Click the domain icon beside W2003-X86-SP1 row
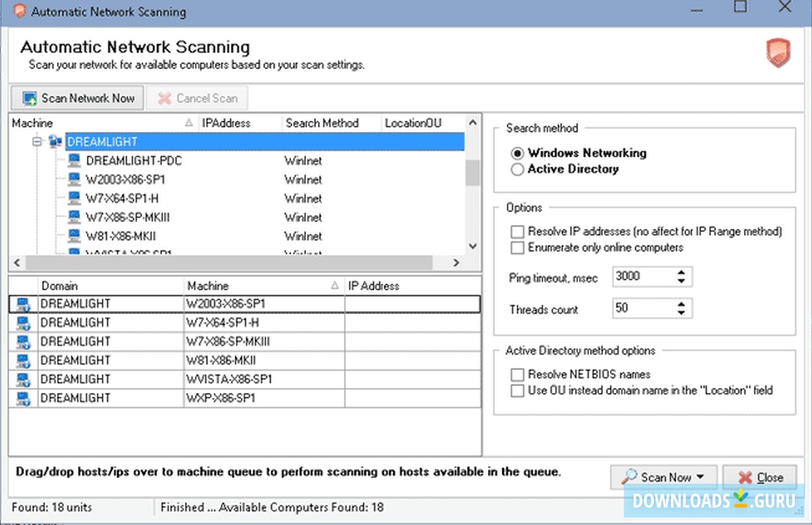This screenshot has height=525, width=812. pos(22,303)
